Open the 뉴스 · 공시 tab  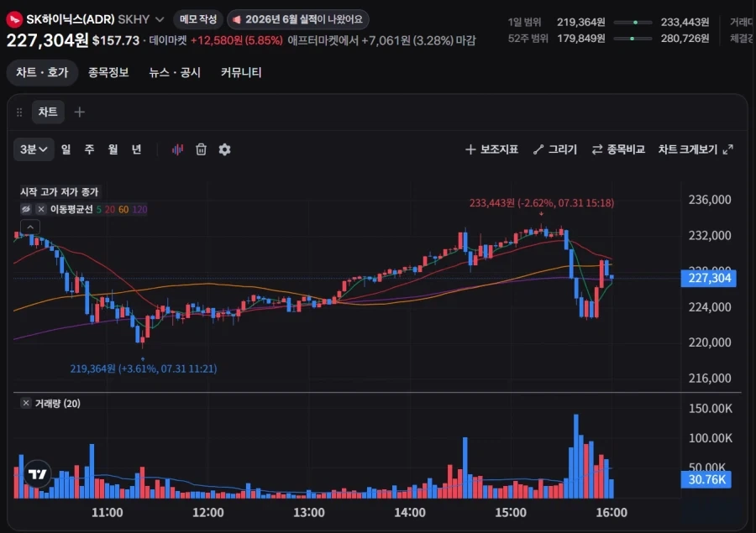point(175,73)
